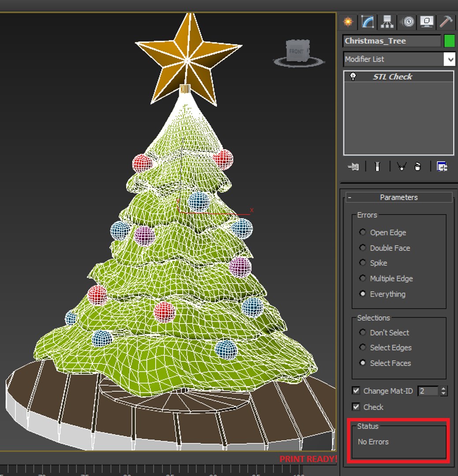Open the Create command panel tab

pyautogui.click(x=348, y=22)
